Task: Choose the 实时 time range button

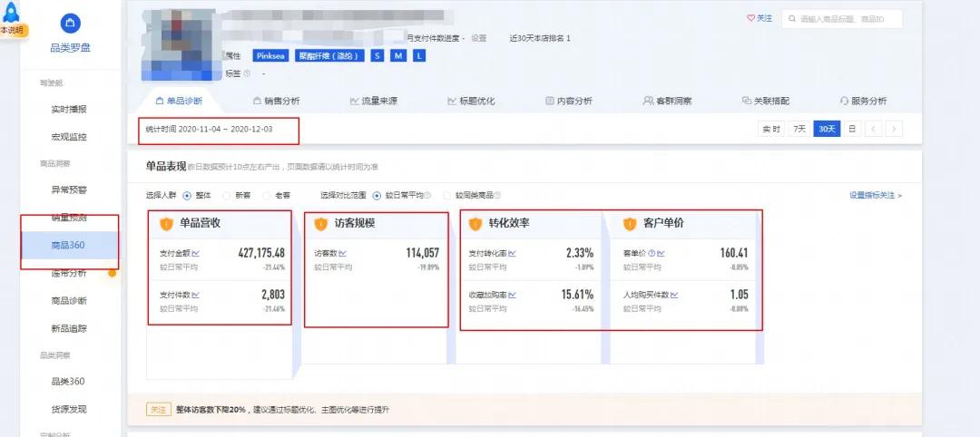Action: (771, 130)
